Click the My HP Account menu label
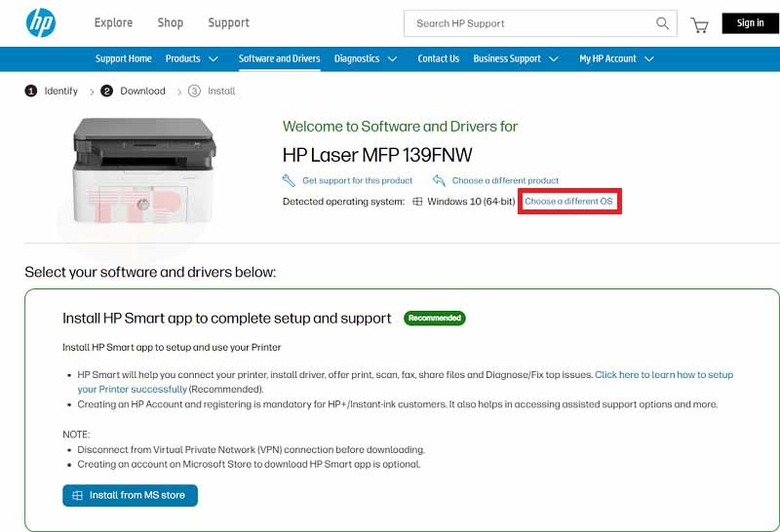The height and width of the screenshot is (532, 780). click(607, 58)
